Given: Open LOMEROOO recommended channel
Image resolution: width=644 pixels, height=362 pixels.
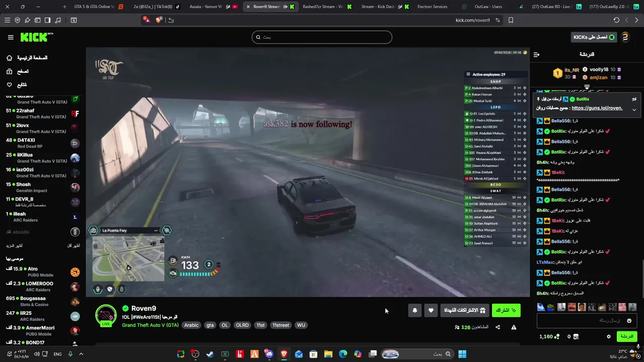Looking at the screenshot, I should click(x=43, y=287).
